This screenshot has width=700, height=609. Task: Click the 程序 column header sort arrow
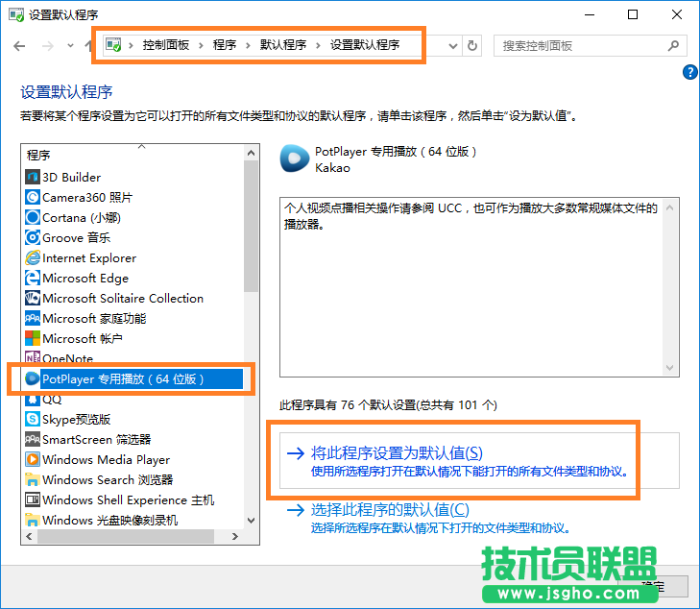pyautogui.click(x=142, y=146)
